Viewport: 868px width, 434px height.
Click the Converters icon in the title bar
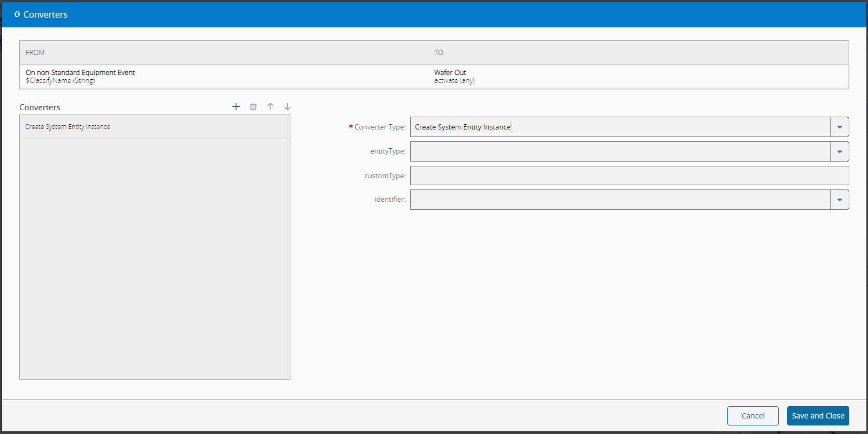coord(17,14)
